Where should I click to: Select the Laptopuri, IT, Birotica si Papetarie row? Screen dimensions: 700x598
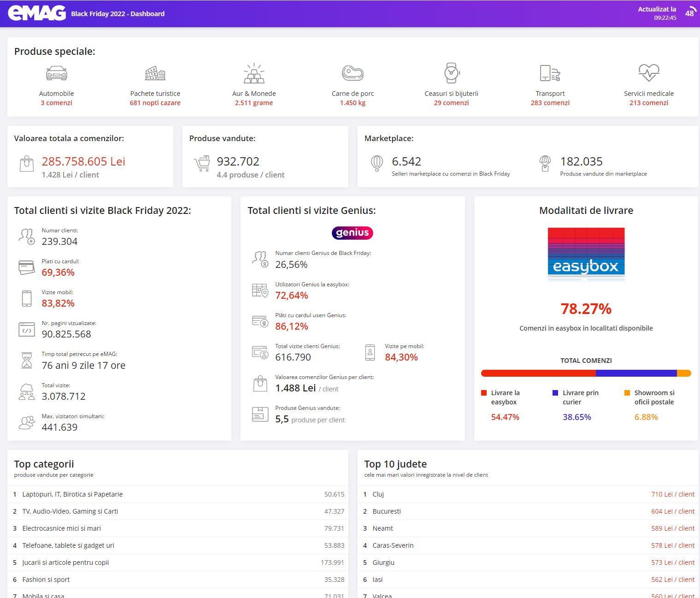pyautogui.click(x=178, y=494)
